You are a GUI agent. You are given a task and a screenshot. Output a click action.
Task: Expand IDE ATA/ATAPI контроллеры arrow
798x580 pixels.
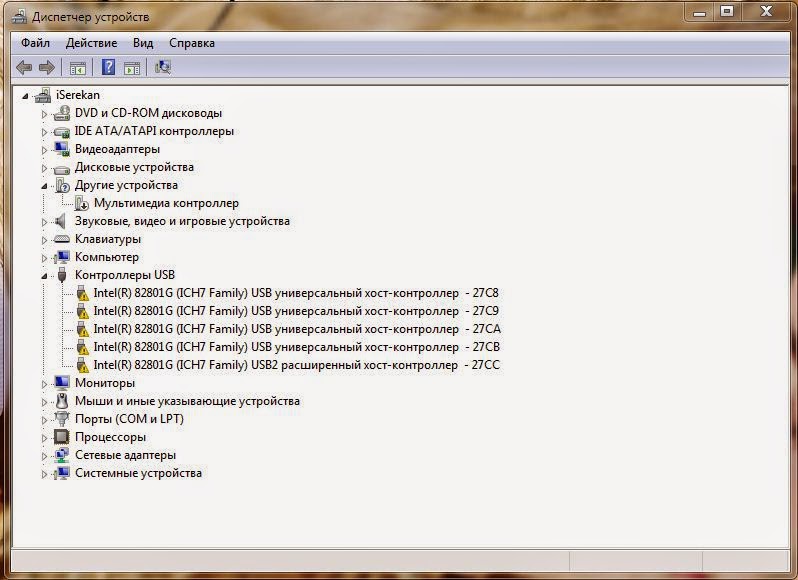pos(44,133)
